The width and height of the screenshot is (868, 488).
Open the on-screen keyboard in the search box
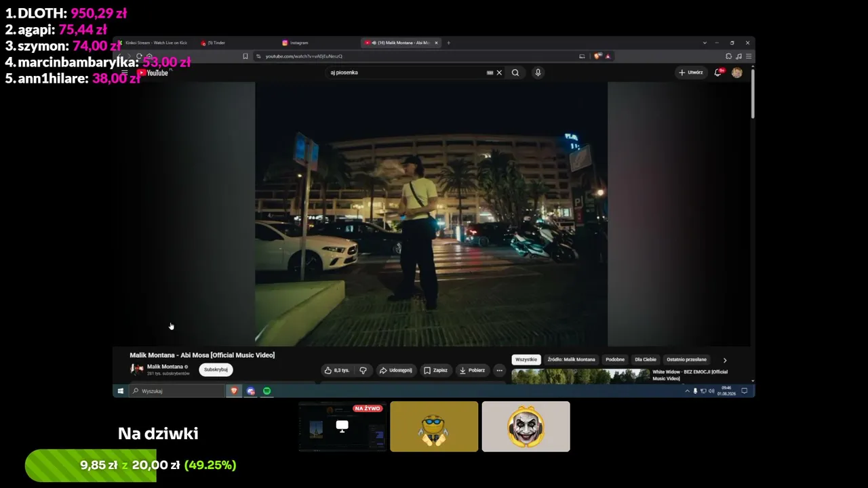tap(490, 73)
